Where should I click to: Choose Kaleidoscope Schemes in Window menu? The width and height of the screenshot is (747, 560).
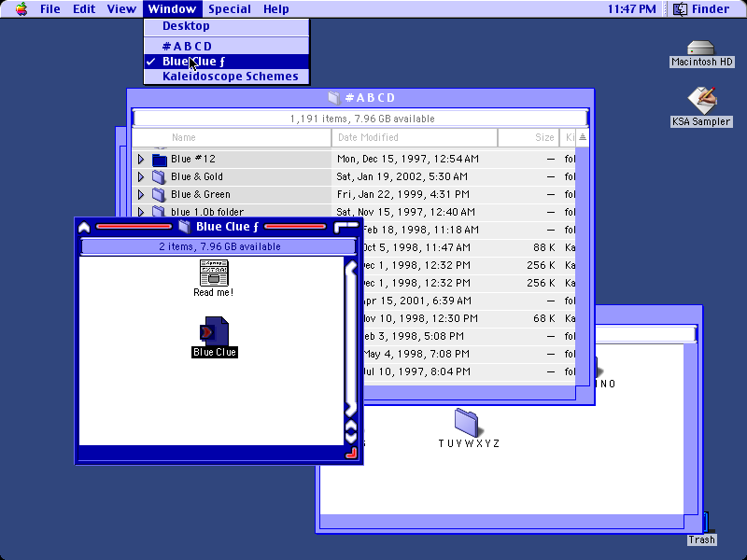[227, 77]
